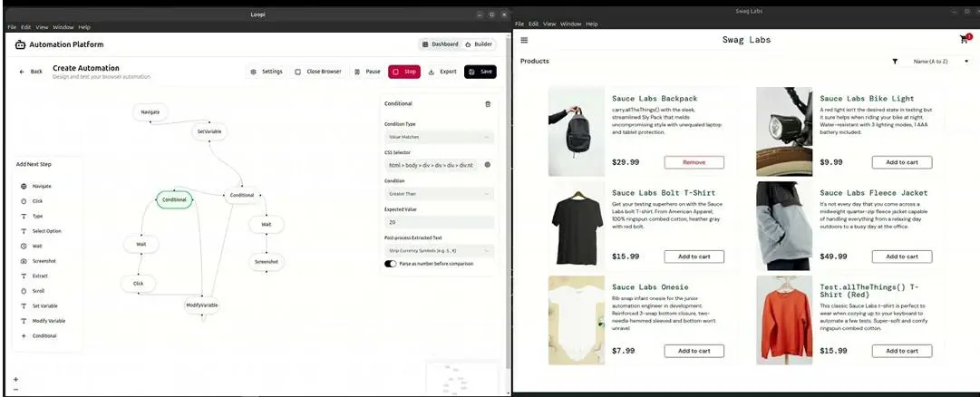Save the automation

click(x=480, y=72)
